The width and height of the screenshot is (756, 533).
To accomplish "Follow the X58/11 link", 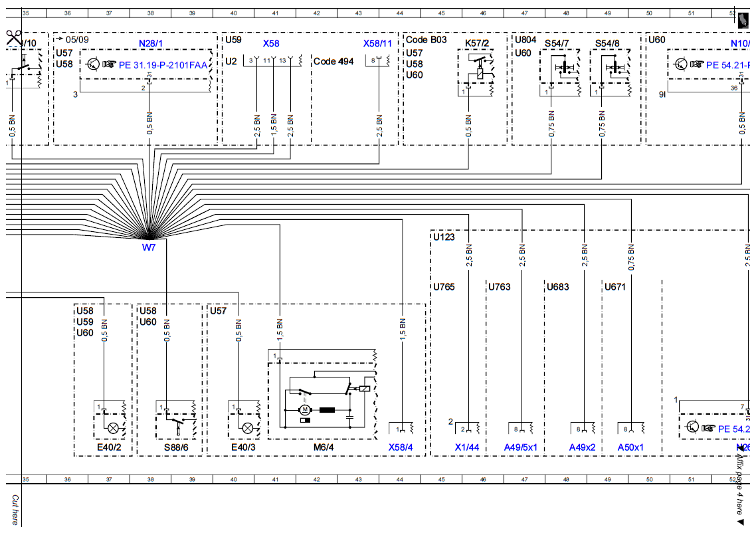I will point(377,43).
